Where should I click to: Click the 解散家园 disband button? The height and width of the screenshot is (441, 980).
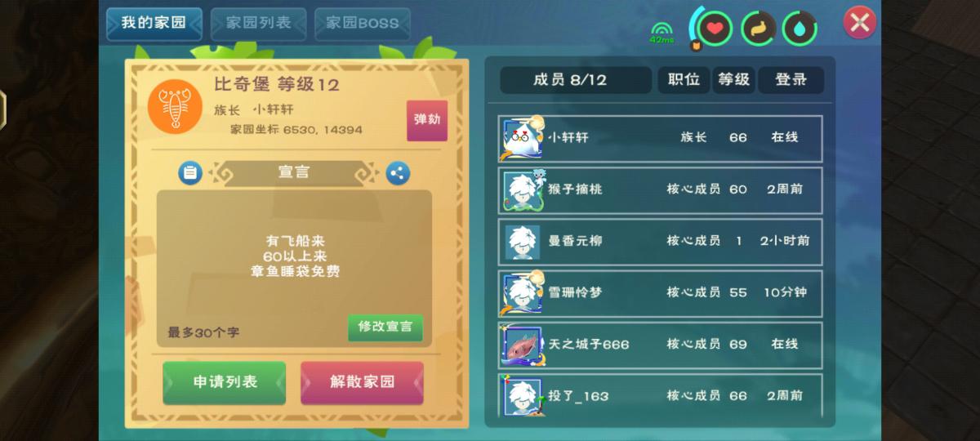(362, 382)
